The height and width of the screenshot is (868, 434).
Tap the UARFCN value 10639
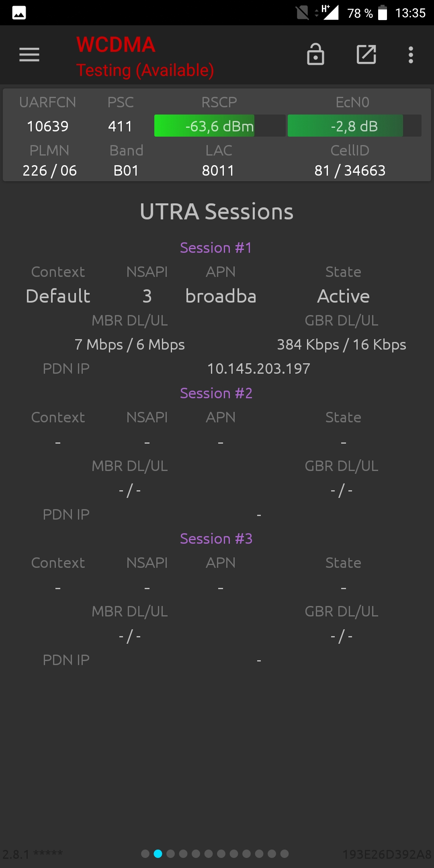coord(47,127)
